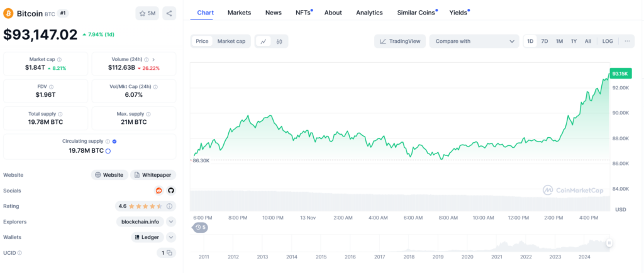The image size is (644, 273).
Task: Click 2021 on the timeline navigator
Action: click(x=497, y=257)
